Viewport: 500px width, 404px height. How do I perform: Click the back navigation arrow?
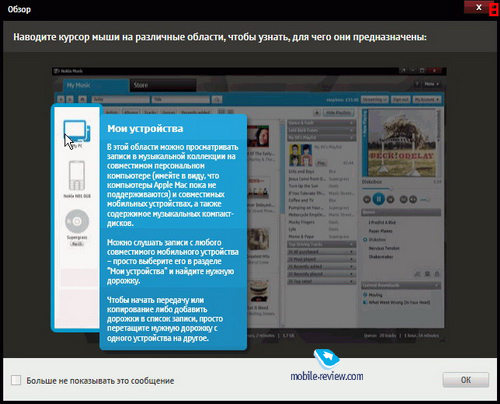click(x=61, y=99)
